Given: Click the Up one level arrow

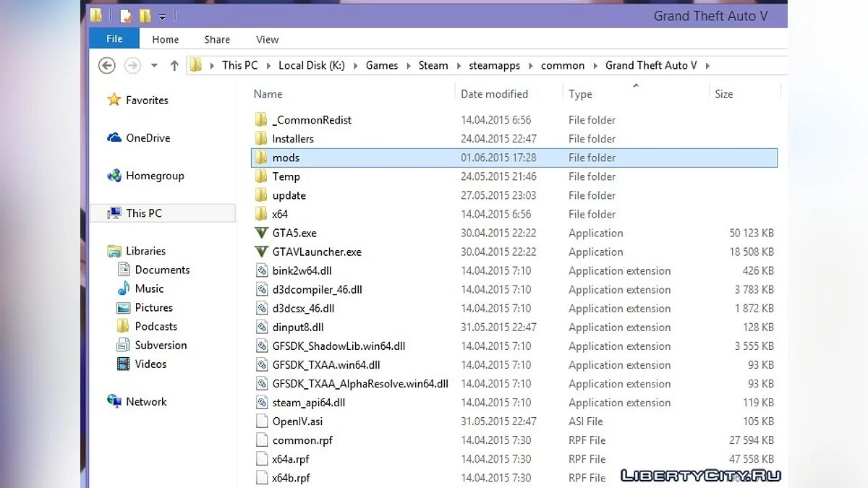Looking at the screenshot, I should (174, 66).
